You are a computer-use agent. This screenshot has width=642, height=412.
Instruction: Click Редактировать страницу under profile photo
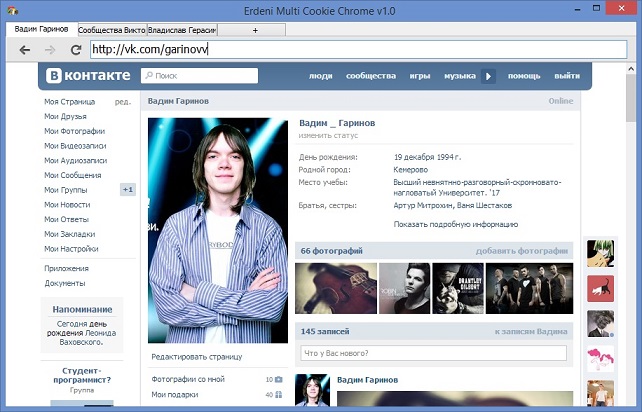point(197,357)
